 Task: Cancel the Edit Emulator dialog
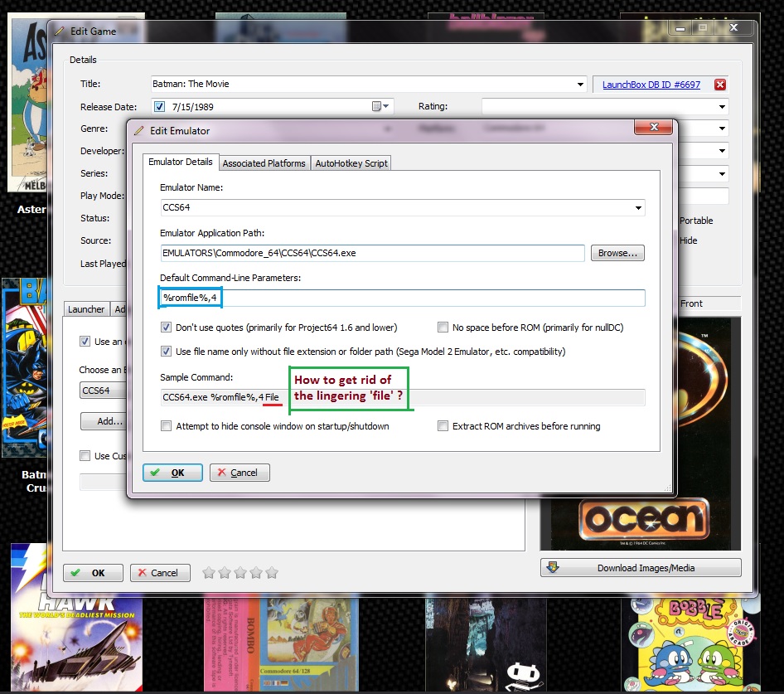coord(240,473)
